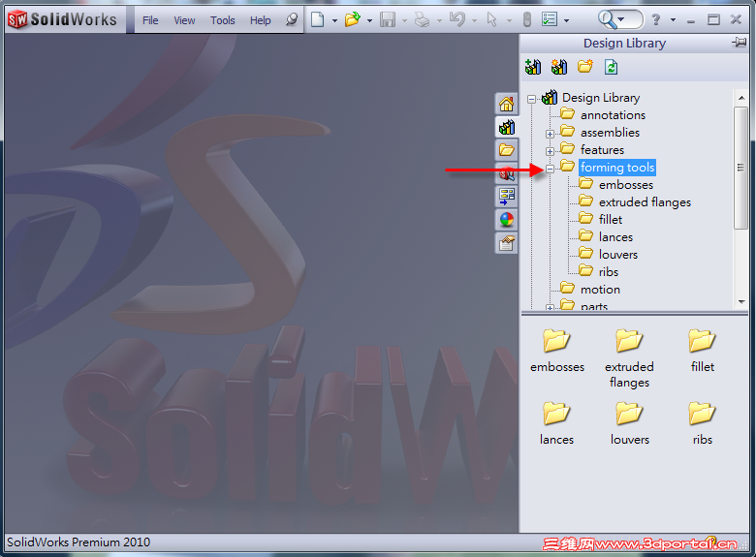
Task: Click the Refresh library icon
Action: pyautogui.click(x=611, y=67)
